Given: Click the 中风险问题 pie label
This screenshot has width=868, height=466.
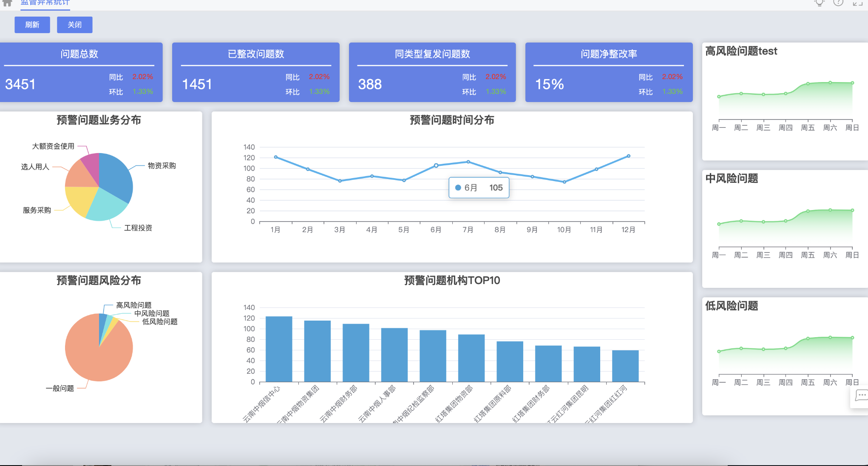Looking at the screenshot, I should 152,313.
